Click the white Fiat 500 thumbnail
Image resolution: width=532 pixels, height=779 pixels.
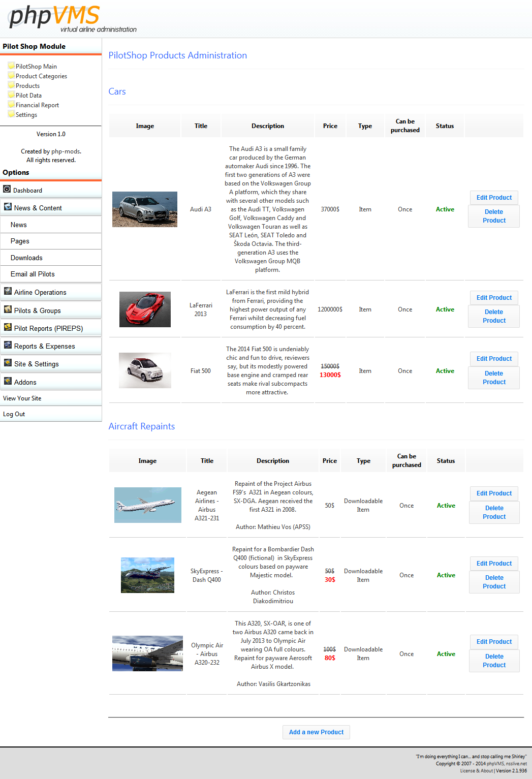(x=145, y=370)
